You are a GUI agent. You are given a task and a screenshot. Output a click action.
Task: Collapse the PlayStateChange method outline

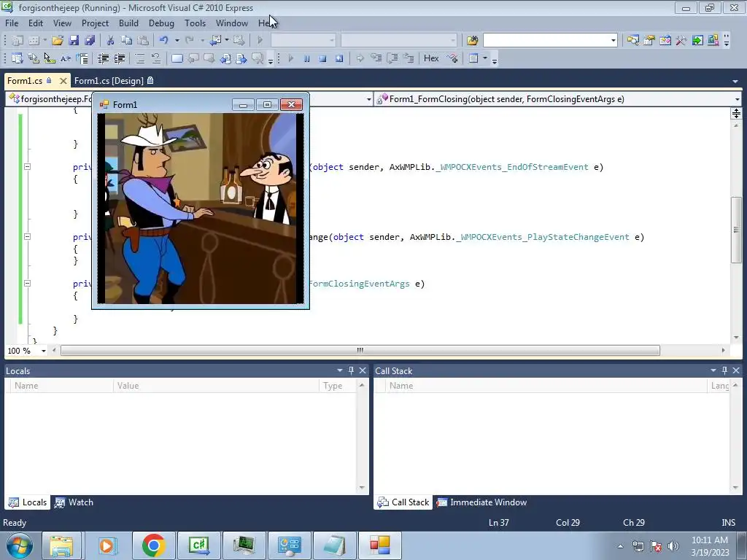[27, 237]
